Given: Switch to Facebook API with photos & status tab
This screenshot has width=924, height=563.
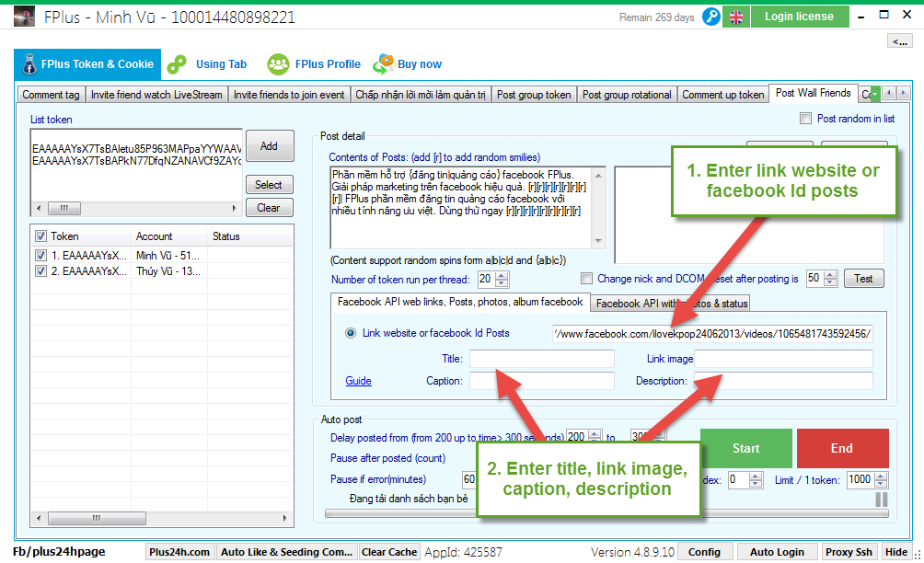Looking at the screenshot, I should point(672,304).
